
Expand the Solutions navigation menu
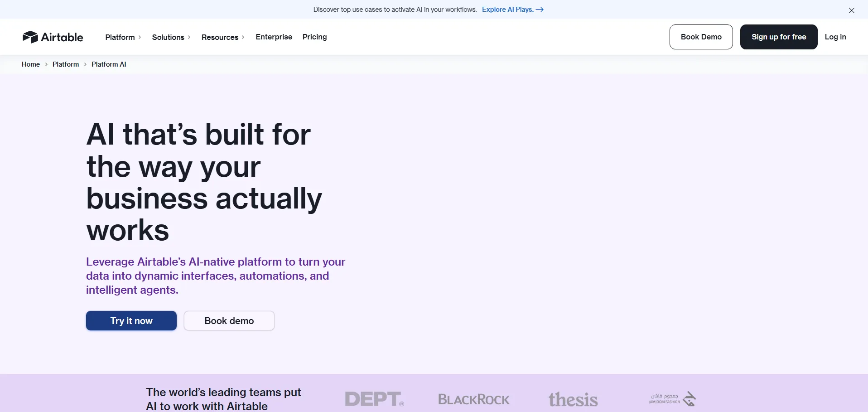[x=171, y=37]
